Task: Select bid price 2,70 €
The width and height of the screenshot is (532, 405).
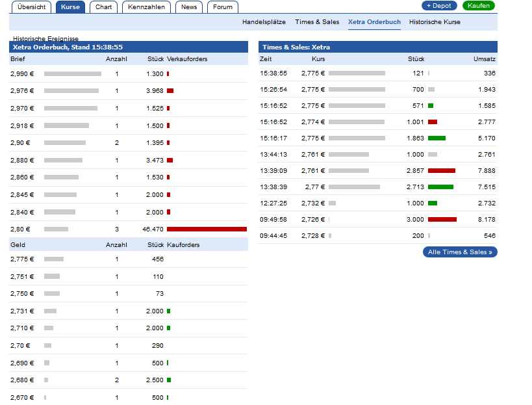Action: (x=20, y=346)
